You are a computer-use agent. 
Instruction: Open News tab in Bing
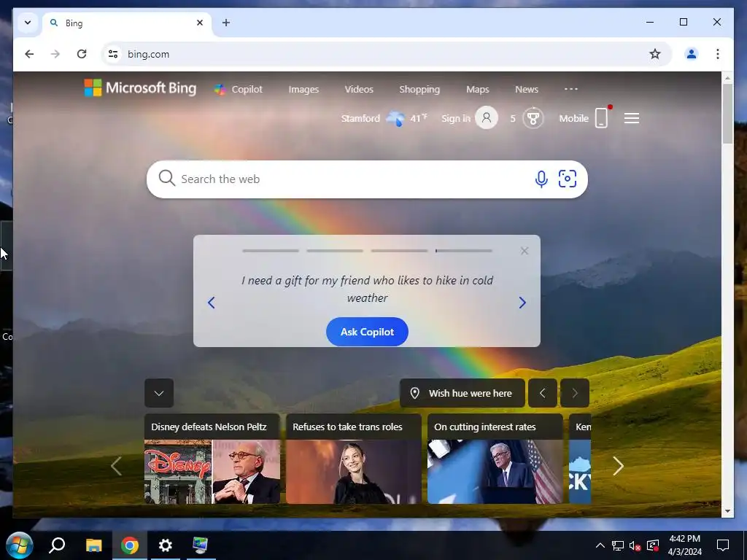(527, 89)
